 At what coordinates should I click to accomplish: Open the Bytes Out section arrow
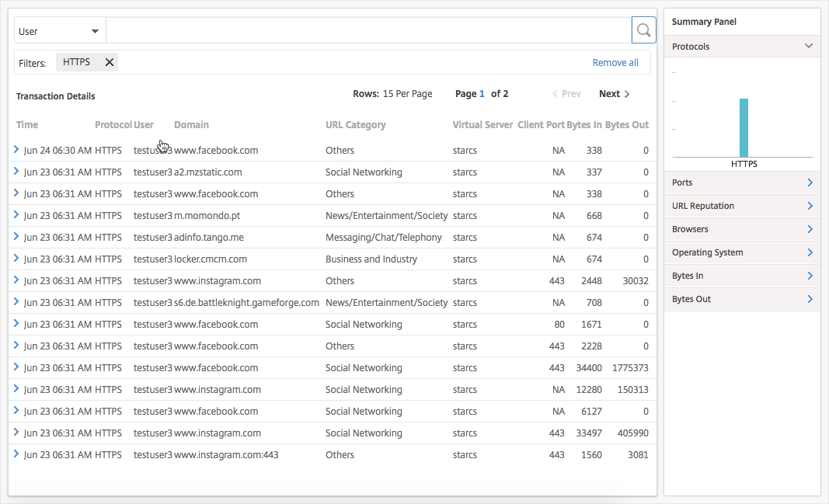coord(810,299)
